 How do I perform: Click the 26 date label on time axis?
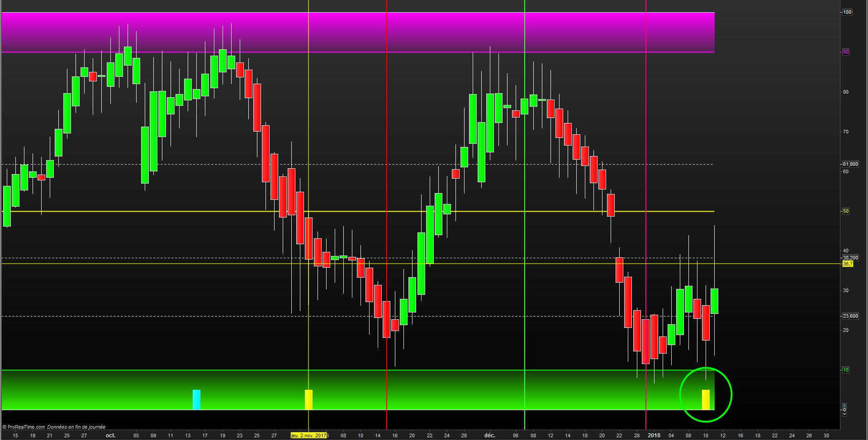[809, 435]
